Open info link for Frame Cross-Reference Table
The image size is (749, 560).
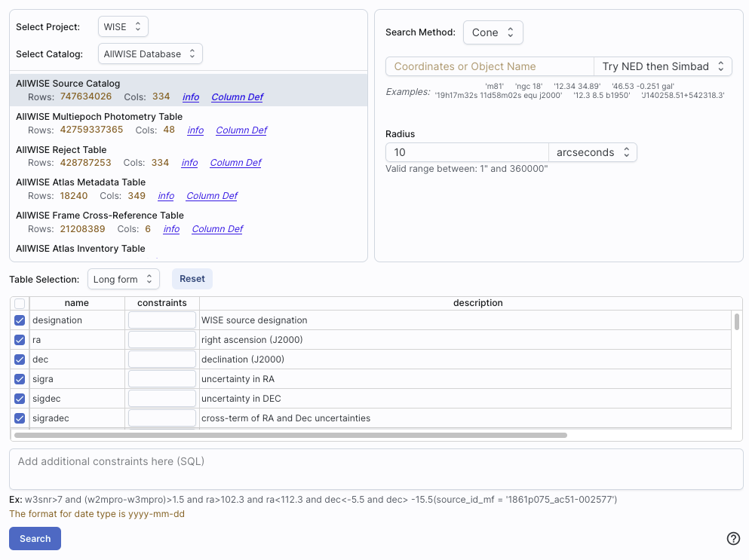coord(171,229)
